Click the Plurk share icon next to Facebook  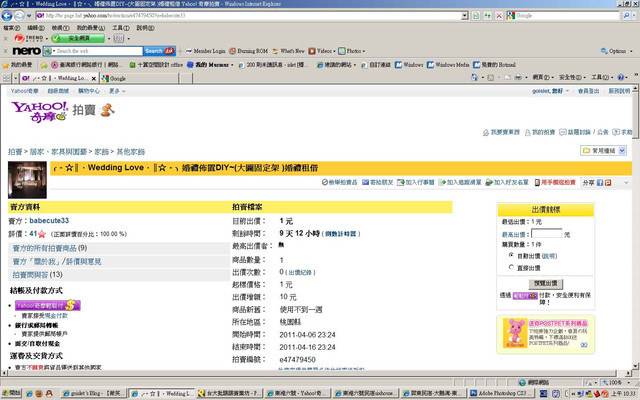tap(608, 183)
